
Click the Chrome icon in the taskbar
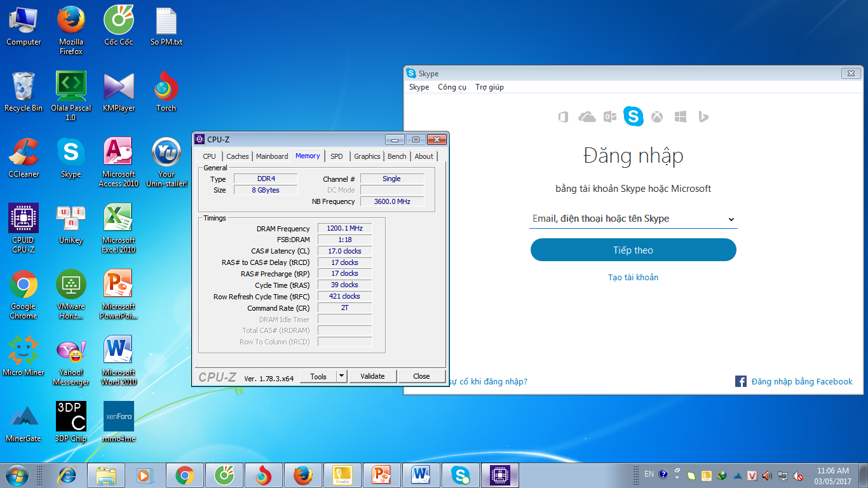185,475
